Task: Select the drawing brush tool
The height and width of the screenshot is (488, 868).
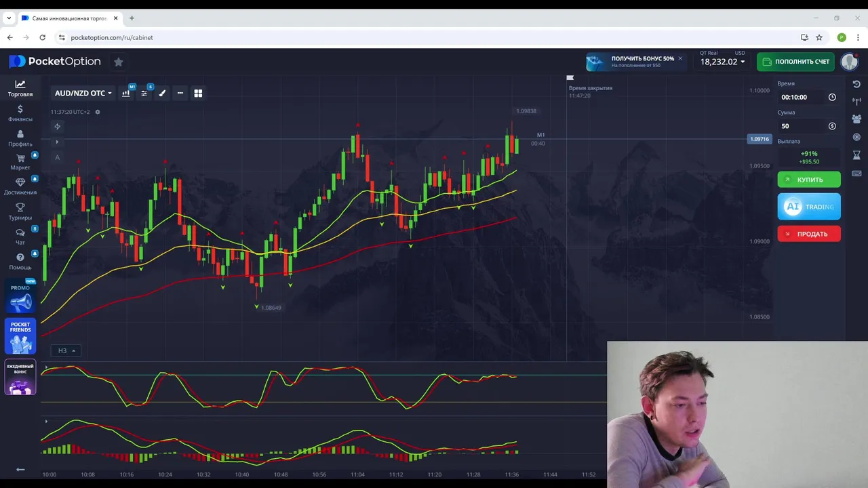Action: (162, 93)
